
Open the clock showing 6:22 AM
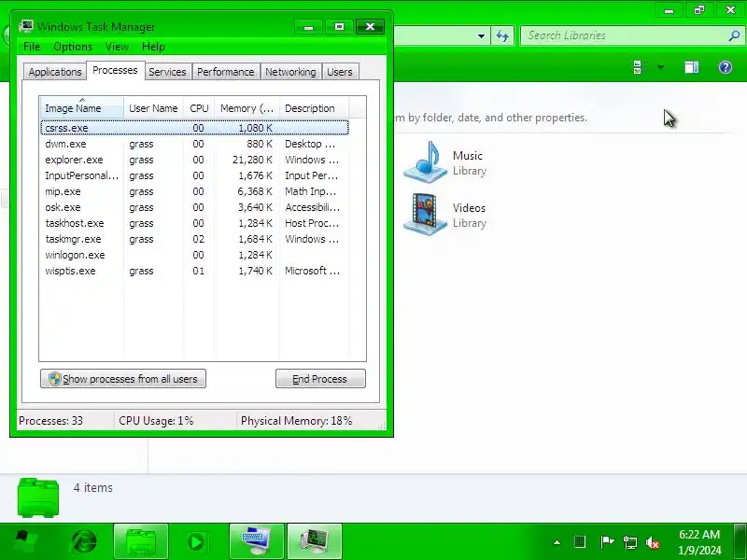pos(699,542)
